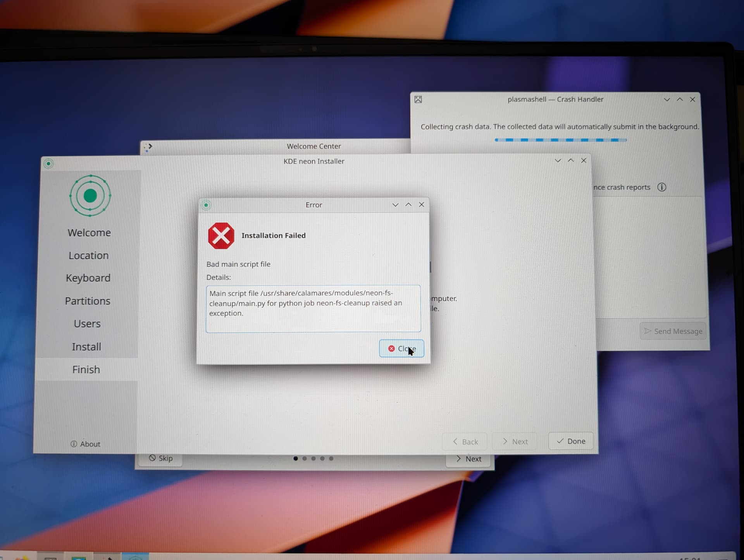744x560 pixels.
Task: Close the plasmashell Crash Handler window
Action: 692,100
